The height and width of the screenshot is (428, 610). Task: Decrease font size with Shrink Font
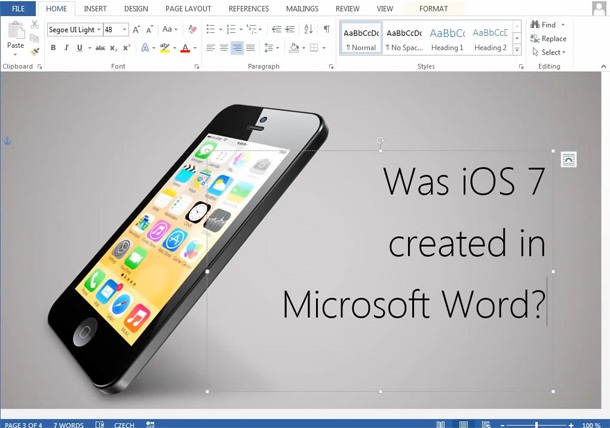click(x=149, y=30)
